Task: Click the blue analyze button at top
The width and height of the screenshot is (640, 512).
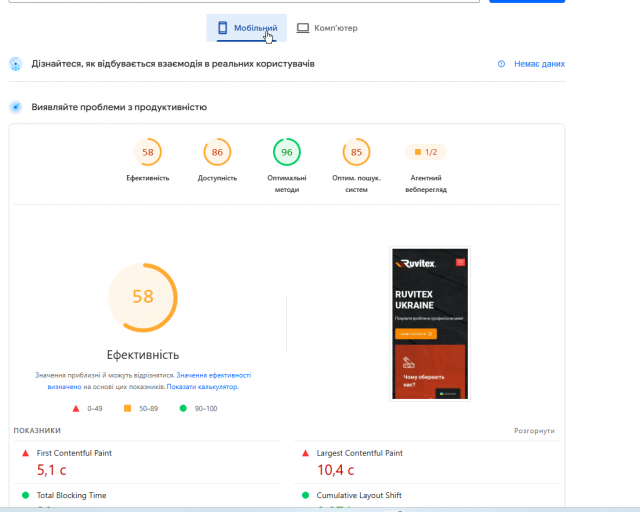Action: click(x=527, y=1)
